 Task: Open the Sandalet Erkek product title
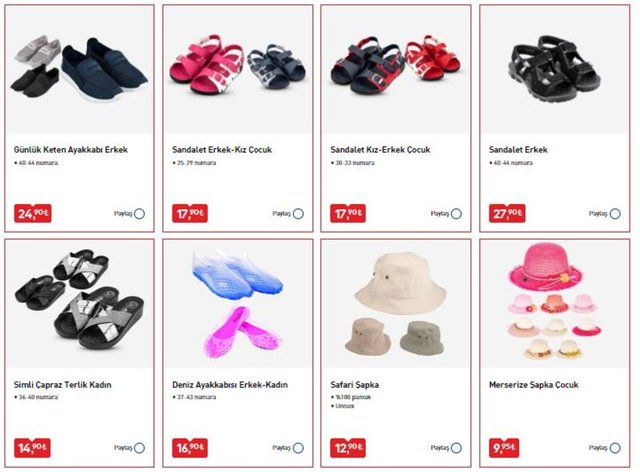pos(518,150)
